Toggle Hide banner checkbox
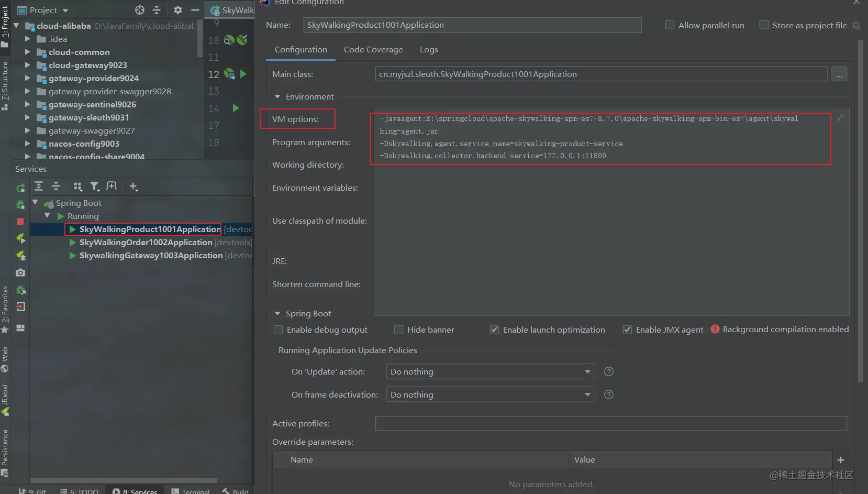The height and width of the screenshot is (494, 868). 398,330
